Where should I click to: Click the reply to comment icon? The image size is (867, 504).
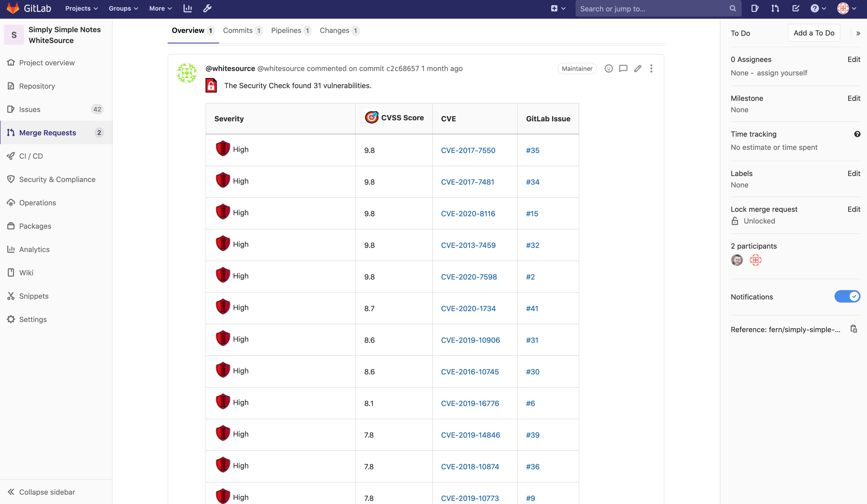click(623, 68)
